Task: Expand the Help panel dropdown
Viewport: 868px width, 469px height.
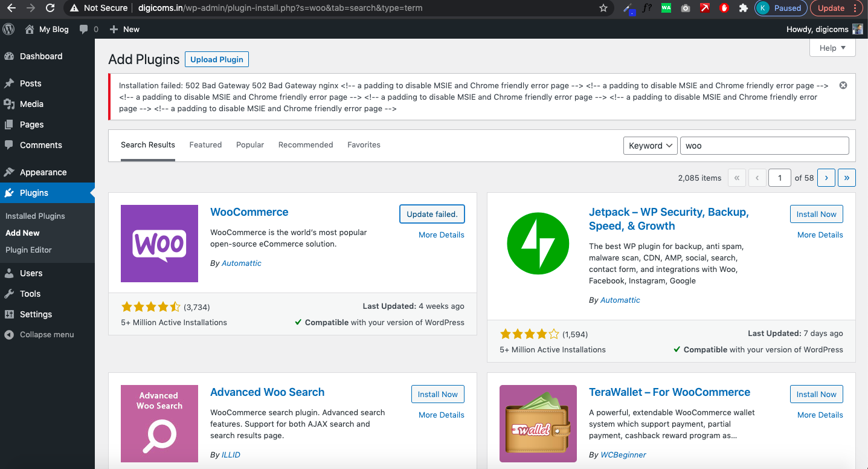Action: tap(832, 48)
